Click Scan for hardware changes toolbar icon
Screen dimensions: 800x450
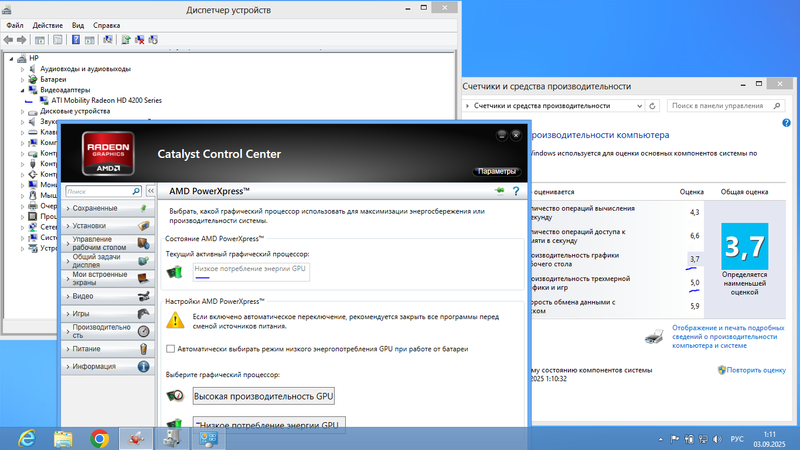click(x=108, y=40)
